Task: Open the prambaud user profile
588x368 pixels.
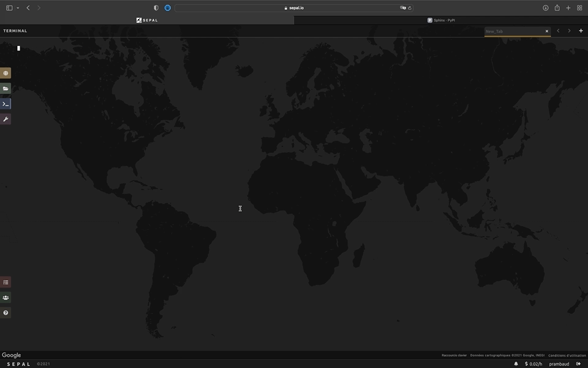Action: click(x=559, y=364)
